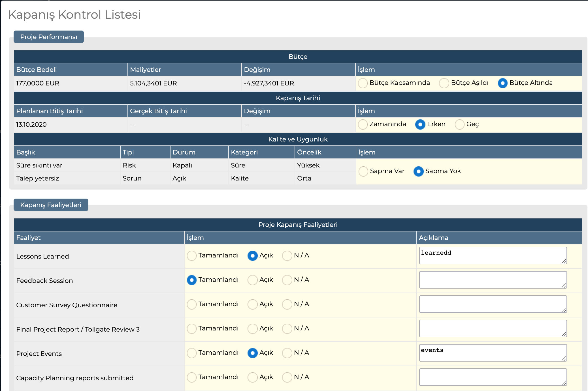Focus Customer Survey Questionnaire description box

[x=493, y=304]
